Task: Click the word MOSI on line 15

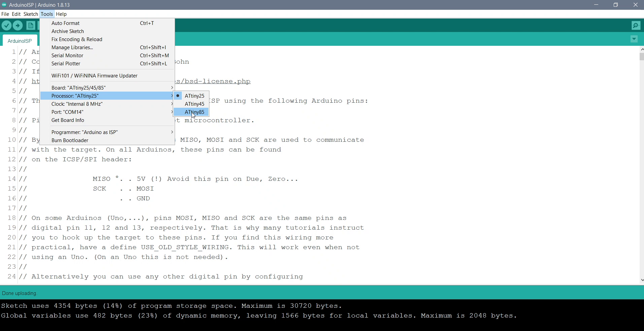Action: pos(145,189)
